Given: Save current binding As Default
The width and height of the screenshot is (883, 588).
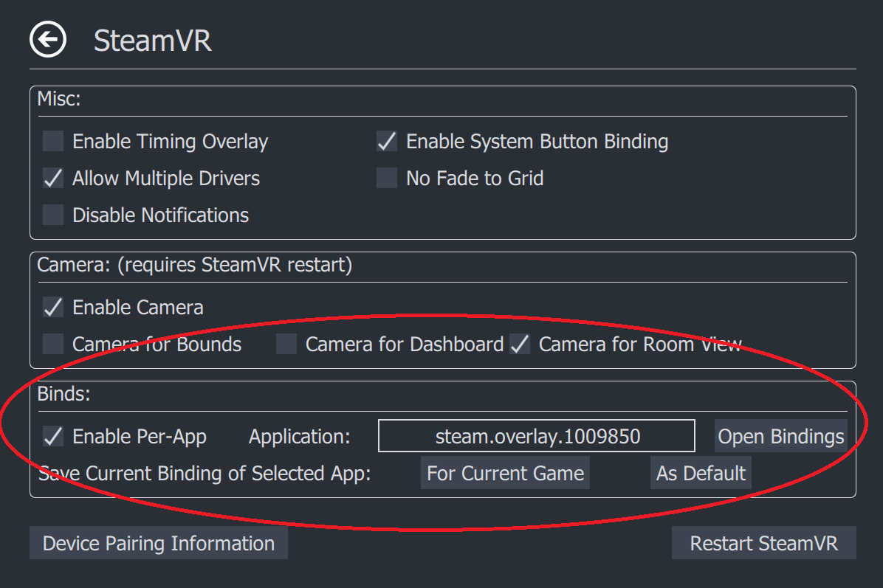Looking at the screenshot, I should pyautogui.click(x=701, y=473).
